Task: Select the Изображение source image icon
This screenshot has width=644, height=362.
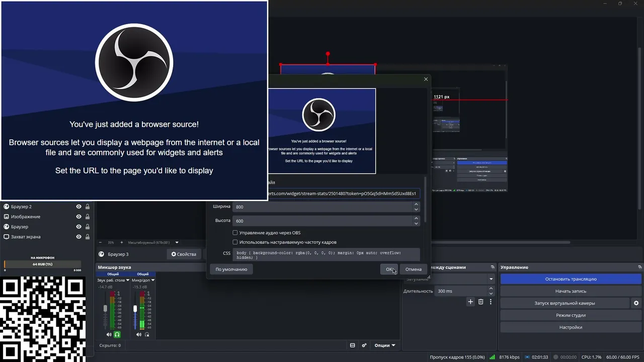Action: (x=7, y=217)
